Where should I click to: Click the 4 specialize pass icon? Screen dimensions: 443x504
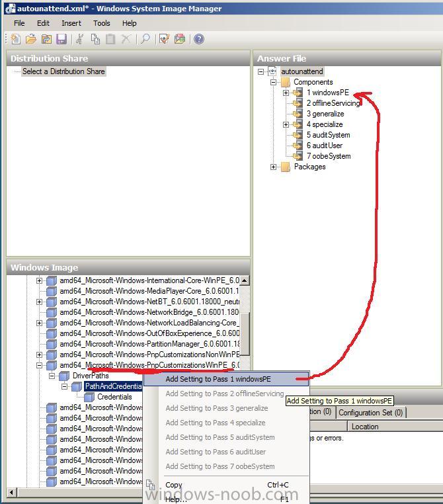coord(298,124)
